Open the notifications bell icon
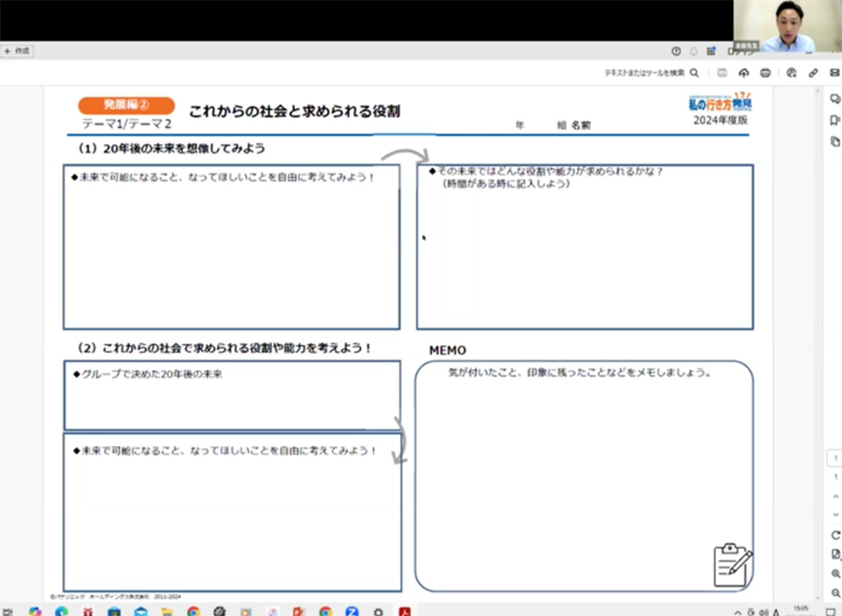 [x=694, y=51]
